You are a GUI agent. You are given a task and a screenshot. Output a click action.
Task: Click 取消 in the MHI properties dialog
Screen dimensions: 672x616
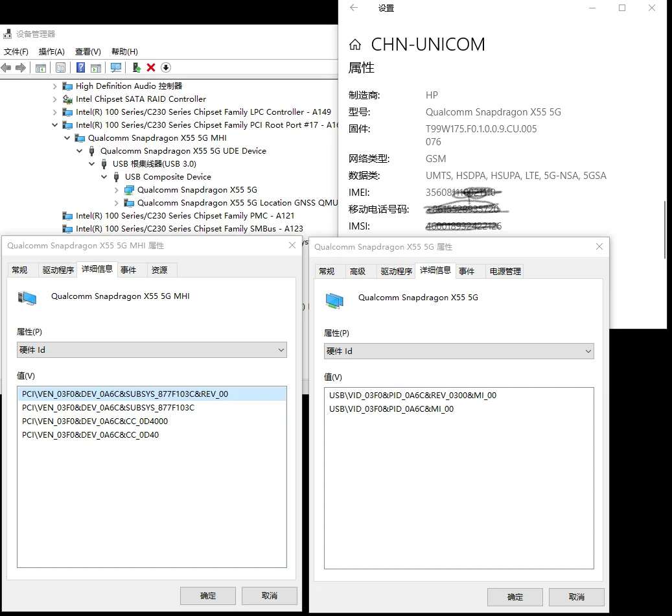point(270,596)
